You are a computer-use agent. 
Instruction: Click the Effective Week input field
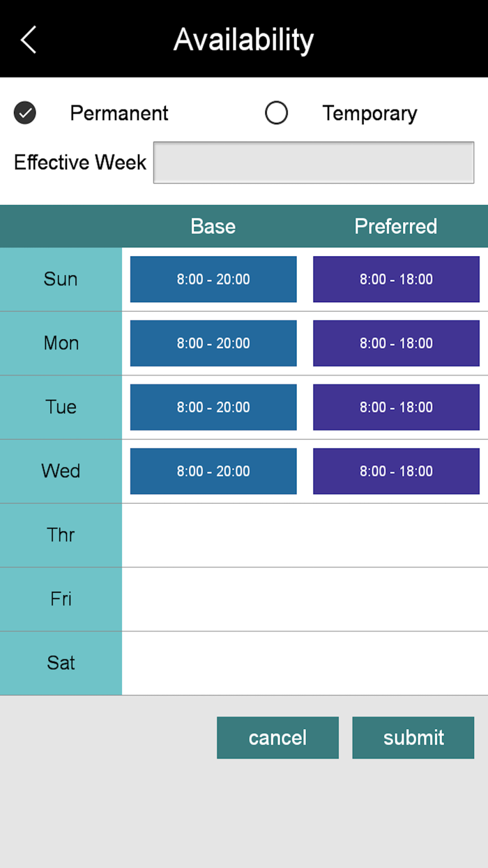(x=313, y=163)
